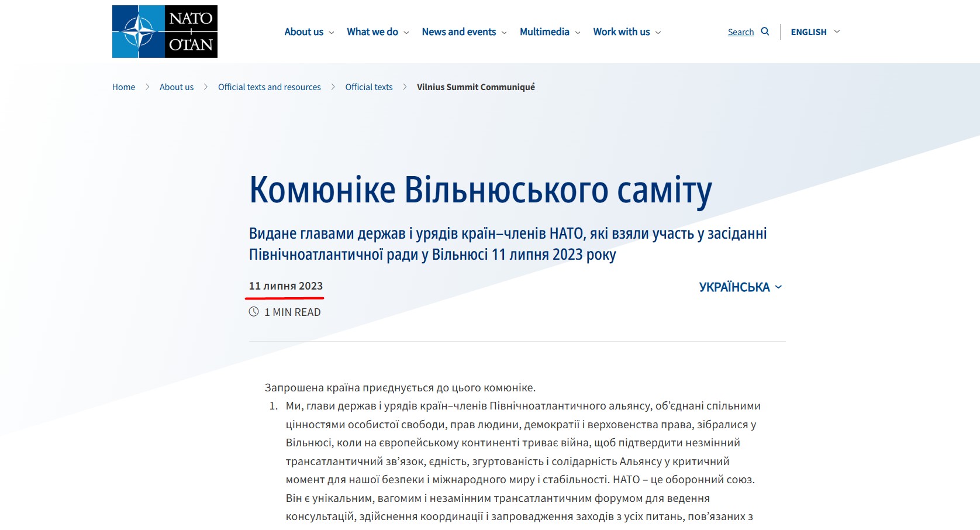Open Official texts and resources breadcrumb
The image size is (980, 530).
click(x=270, y=87)
